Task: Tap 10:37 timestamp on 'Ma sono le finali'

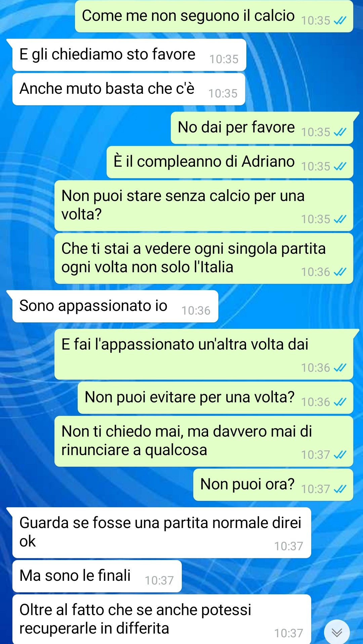Action: coord(159,580)
